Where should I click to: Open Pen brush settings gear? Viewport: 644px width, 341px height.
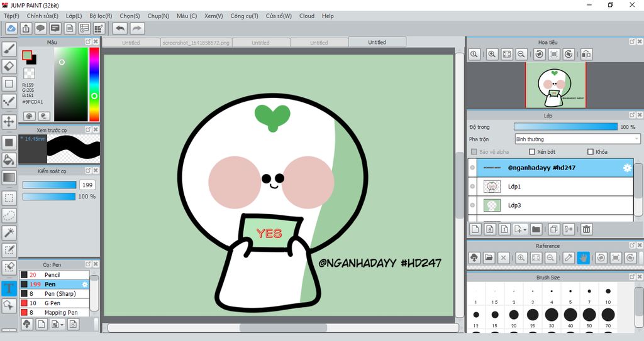(85, 284)
